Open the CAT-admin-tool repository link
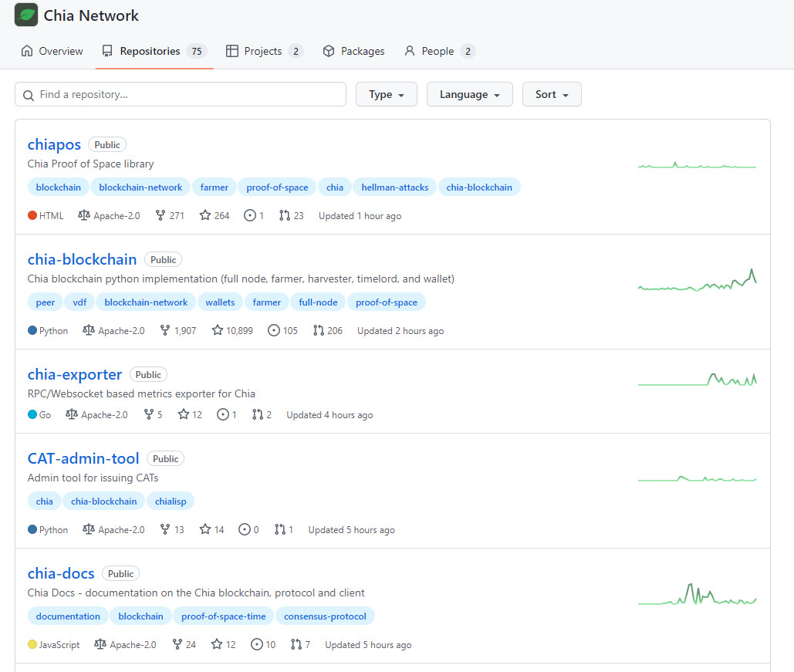 [x=83, y=459]
